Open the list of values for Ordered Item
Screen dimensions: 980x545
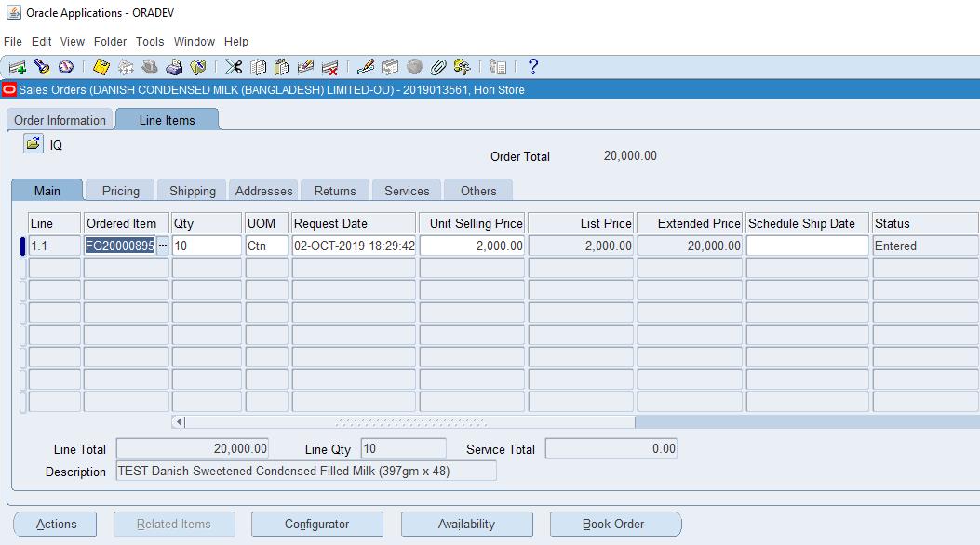[x=163, y=246]
